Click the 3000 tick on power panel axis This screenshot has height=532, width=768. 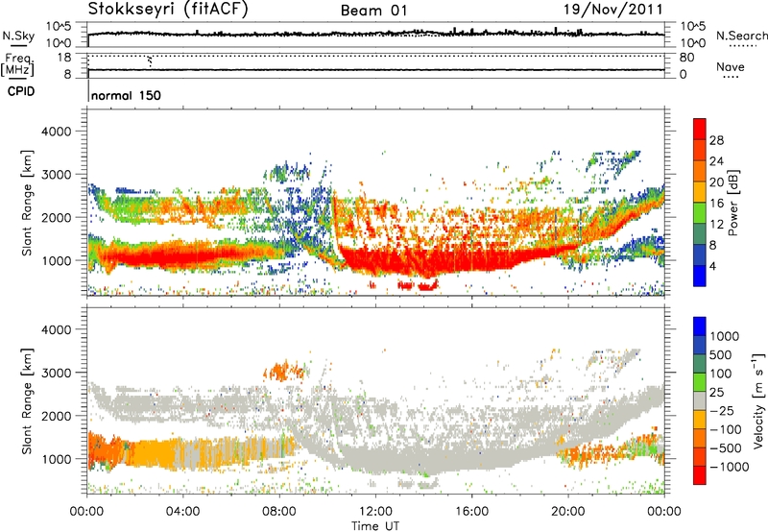[56, 175]
